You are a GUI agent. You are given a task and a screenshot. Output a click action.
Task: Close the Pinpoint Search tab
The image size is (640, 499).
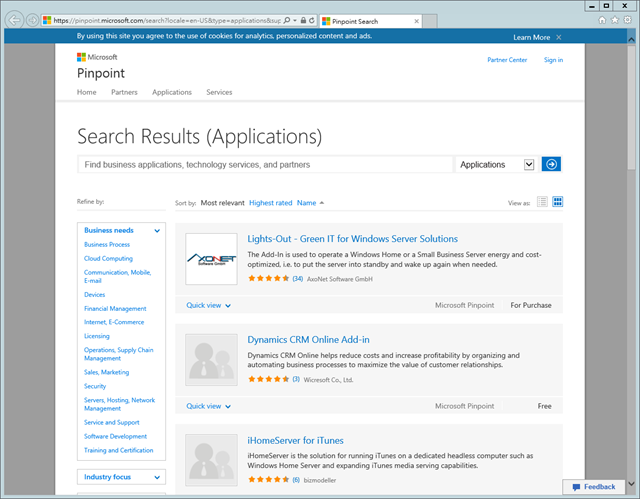(416, 21)
